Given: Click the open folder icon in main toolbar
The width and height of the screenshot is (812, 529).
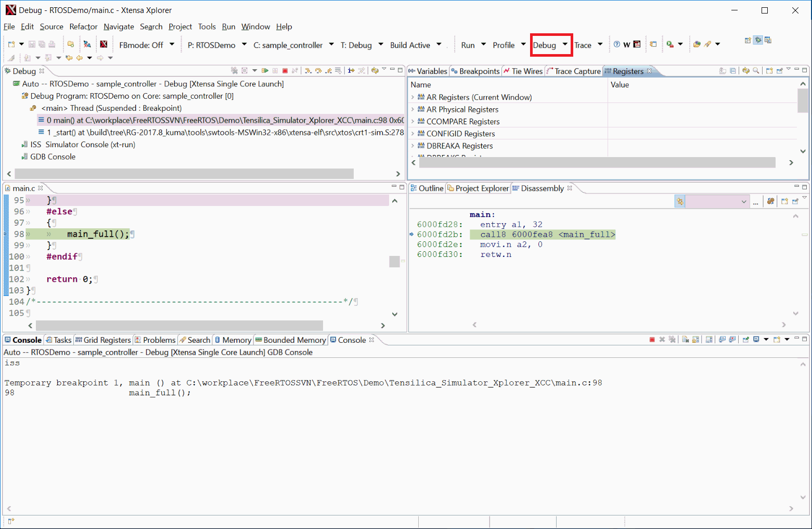Looking at the screenshot, I should tap(71, 44).
